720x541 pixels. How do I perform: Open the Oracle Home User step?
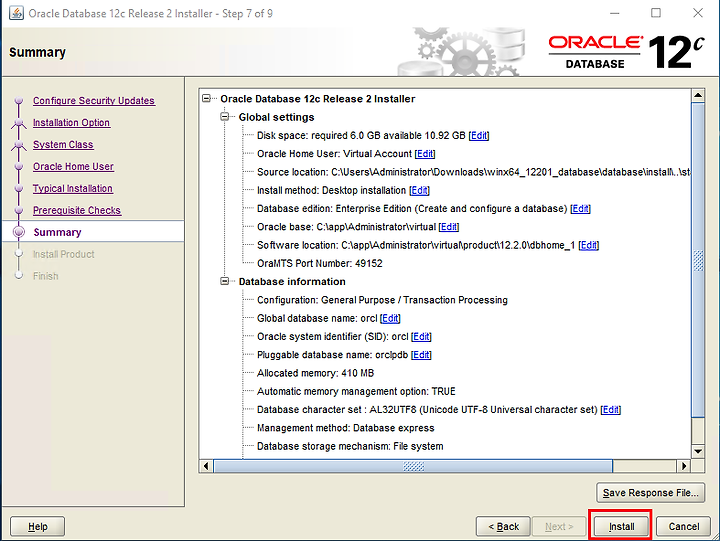[x=73, y=167]
